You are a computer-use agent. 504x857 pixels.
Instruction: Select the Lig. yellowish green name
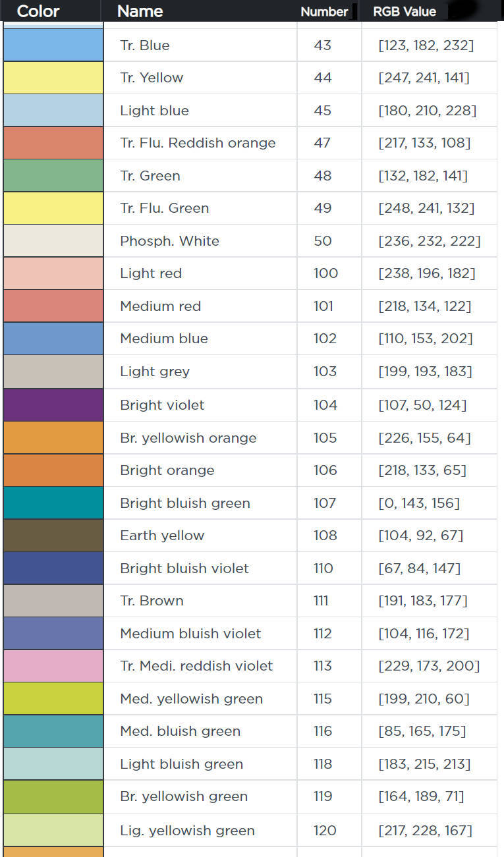[187, 830]
